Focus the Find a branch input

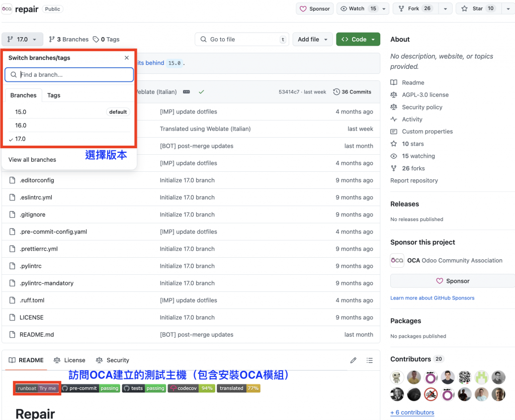(x=69, y=75)
